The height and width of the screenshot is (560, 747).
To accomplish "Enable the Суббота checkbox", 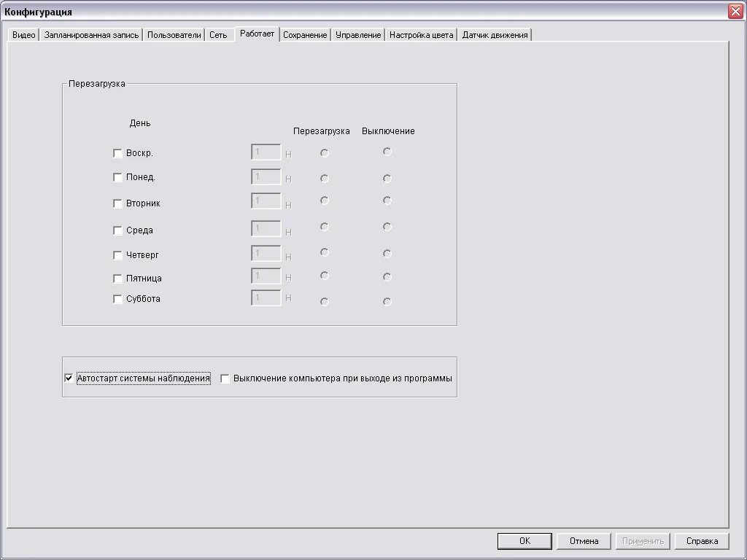I will point(117,299).
